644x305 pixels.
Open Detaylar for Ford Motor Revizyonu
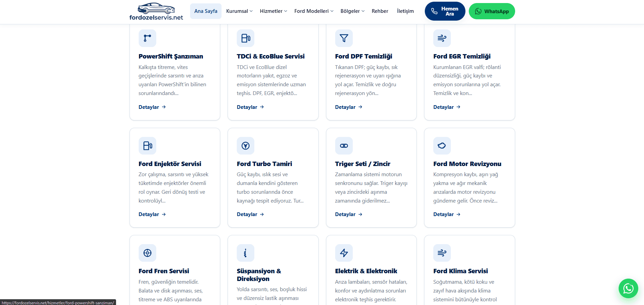(447, 214)
